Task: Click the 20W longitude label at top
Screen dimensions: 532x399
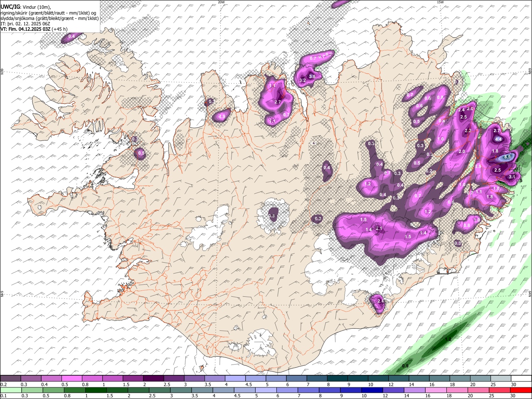Action: tap(221, 2)
